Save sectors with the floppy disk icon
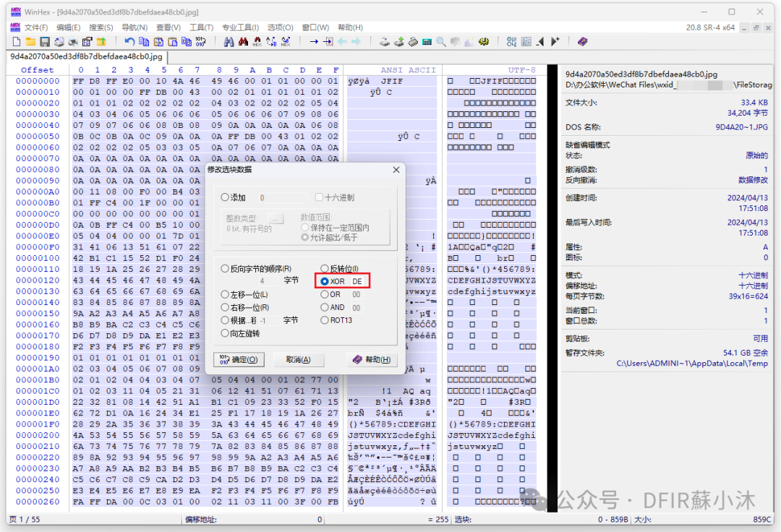781x532 pixels. [x=45, y=42]
